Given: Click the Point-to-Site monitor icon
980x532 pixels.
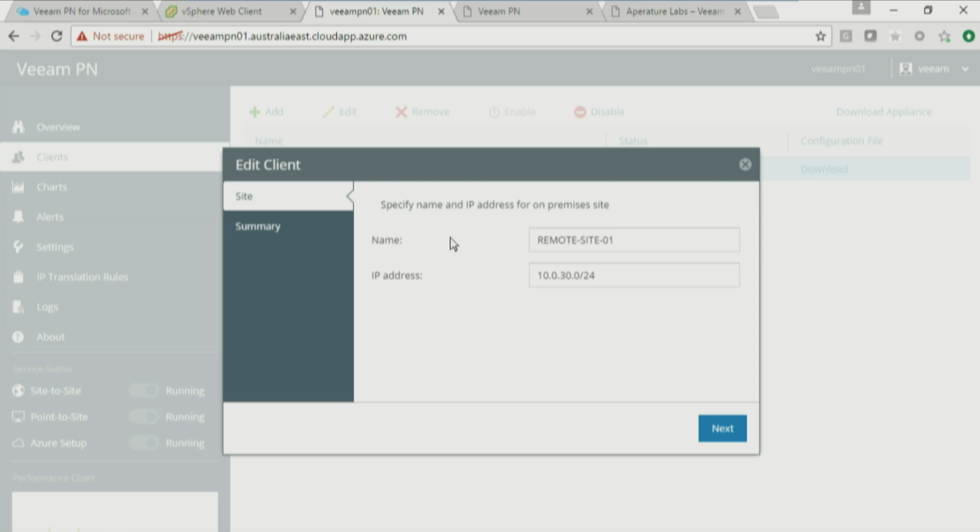Looking at the screenshot, I should pos(19,417).
